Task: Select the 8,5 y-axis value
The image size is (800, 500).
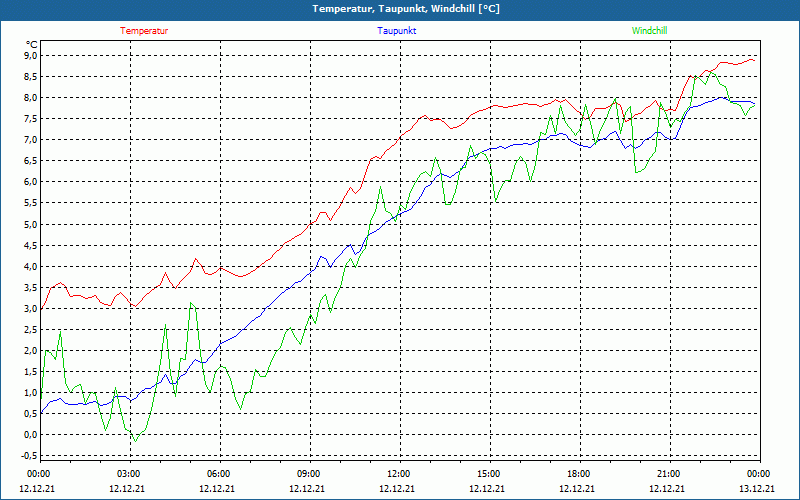Action: (31, 77)
